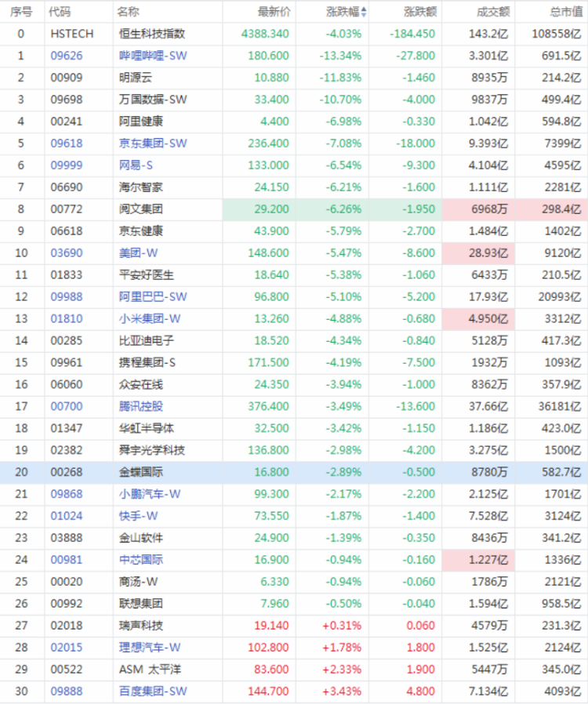Select the 恒生科技指数 name cell

pos(152,34)
